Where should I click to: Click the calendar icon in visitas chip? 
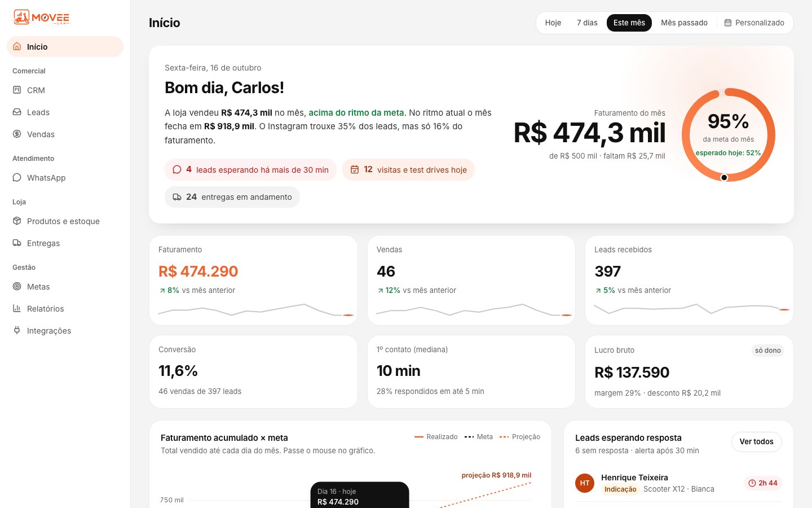(355, 169)
